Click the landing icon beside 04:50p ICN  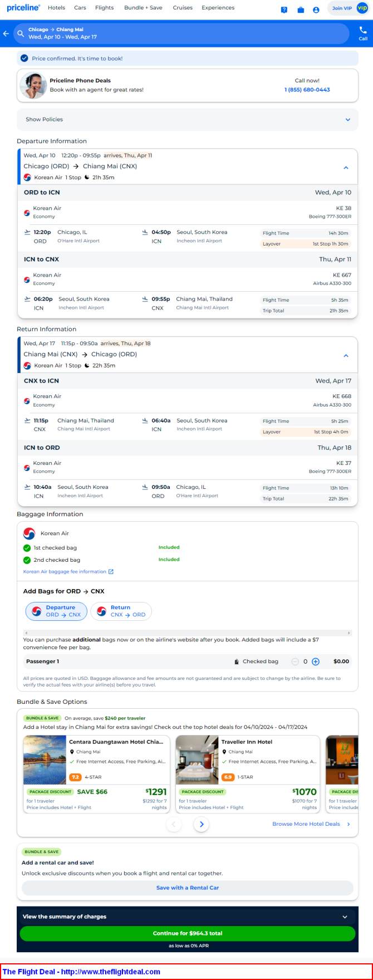[x=145, y=232]
